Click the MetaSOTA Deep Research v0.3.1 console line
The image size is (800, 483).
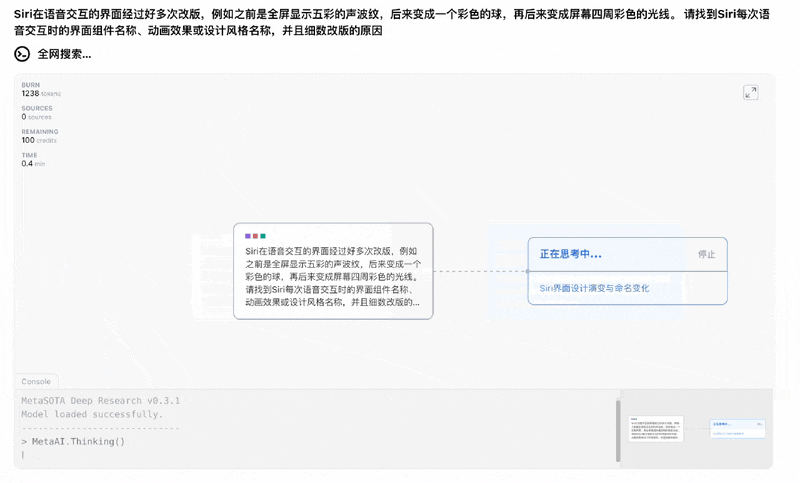[x=101, y=401]
